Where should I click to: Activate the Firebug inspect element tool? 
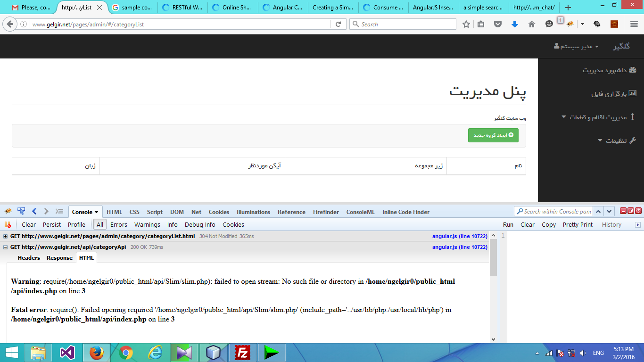(x=21, y=211)
